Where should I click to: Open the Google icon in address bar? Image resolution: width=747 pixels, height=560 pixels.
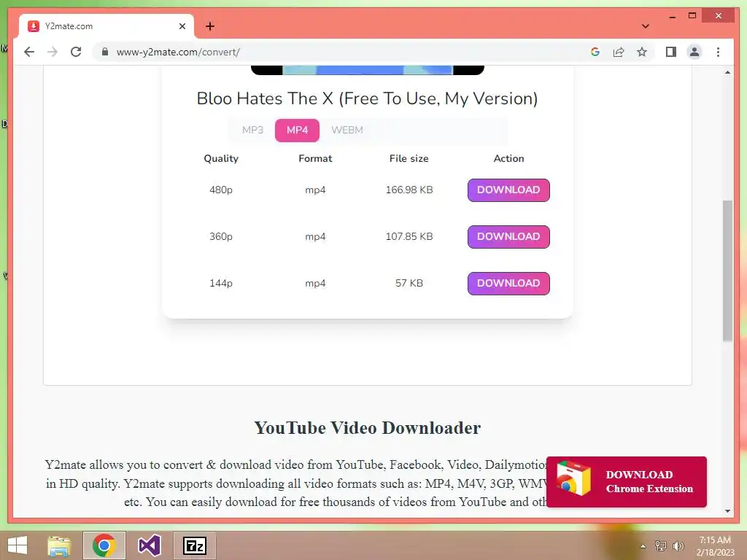(x=595, y=52)
